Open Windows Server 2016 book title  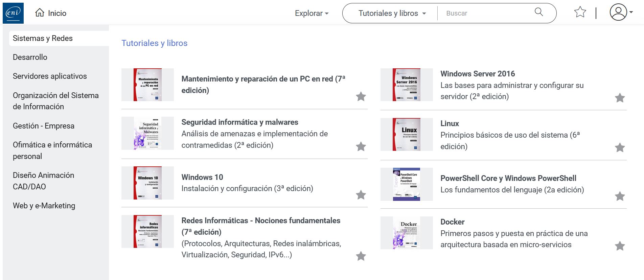coord(478,74)
